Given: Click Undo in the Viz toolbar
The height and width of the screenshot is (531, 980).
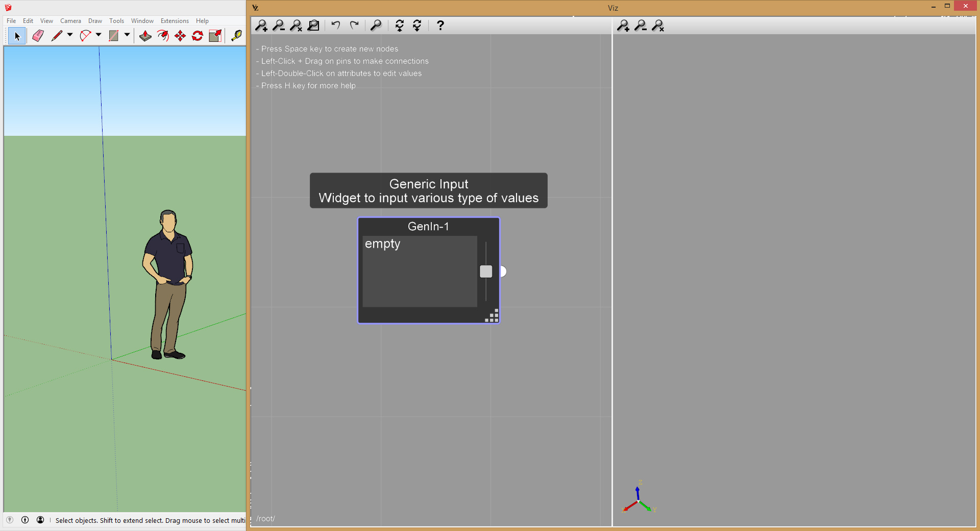Looking at the screenshot, I should (335, 25).
